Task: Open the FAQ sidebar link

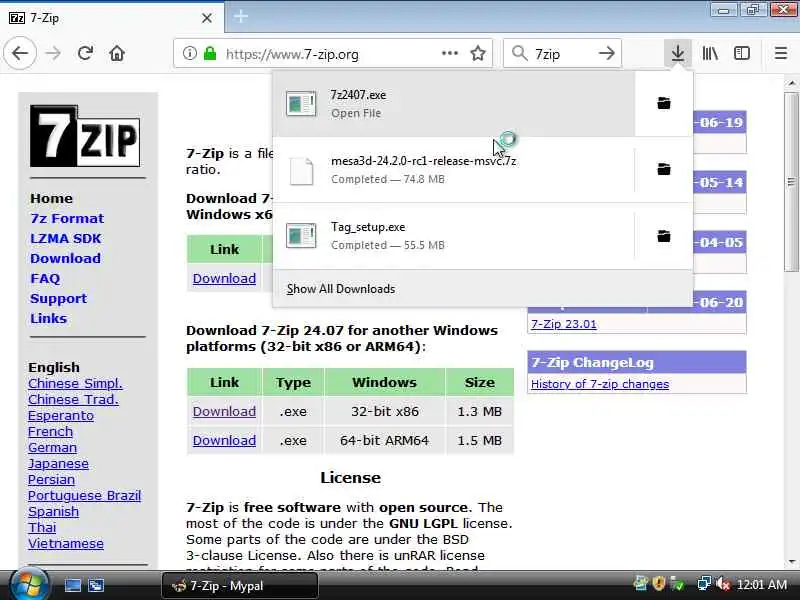Action: [x=45, y=279]
